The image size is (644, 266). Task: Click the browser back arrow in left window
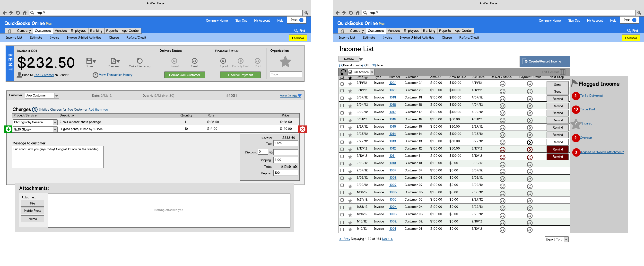tap(5, 13)
